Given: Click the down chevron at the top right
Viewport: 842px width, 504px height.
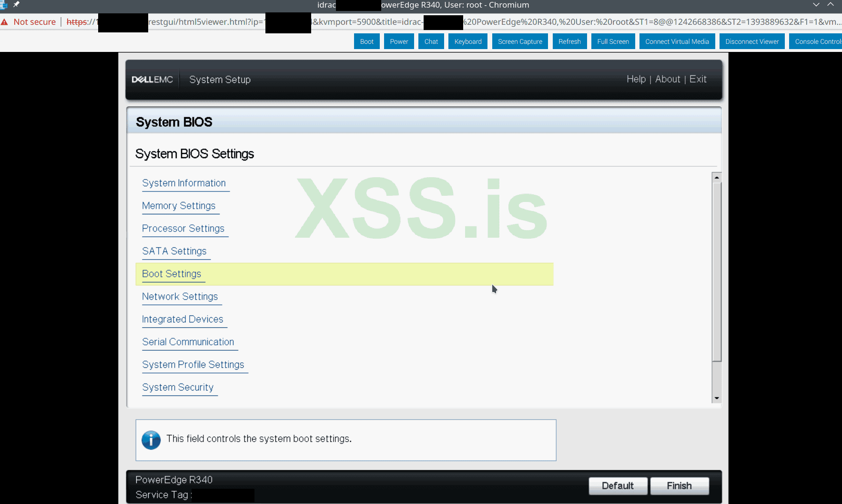Looking at the screenshot, I should (x=816, y=4).
